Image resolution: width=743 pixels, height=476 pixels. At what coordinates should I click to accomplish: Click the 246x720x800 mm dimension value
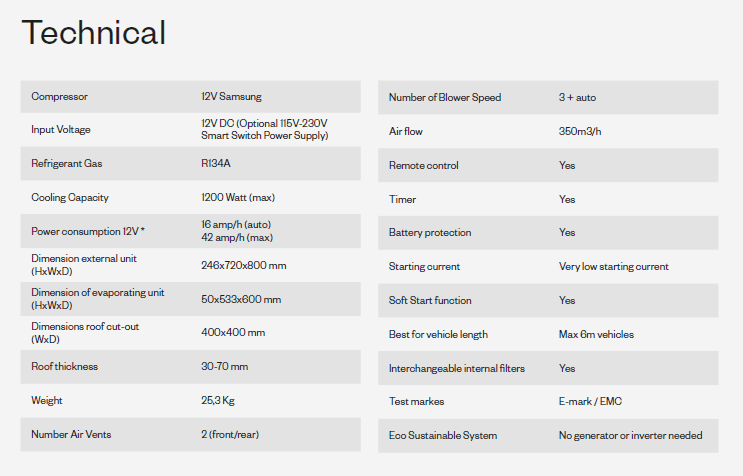pyautogui.click(x=244, y=265)
